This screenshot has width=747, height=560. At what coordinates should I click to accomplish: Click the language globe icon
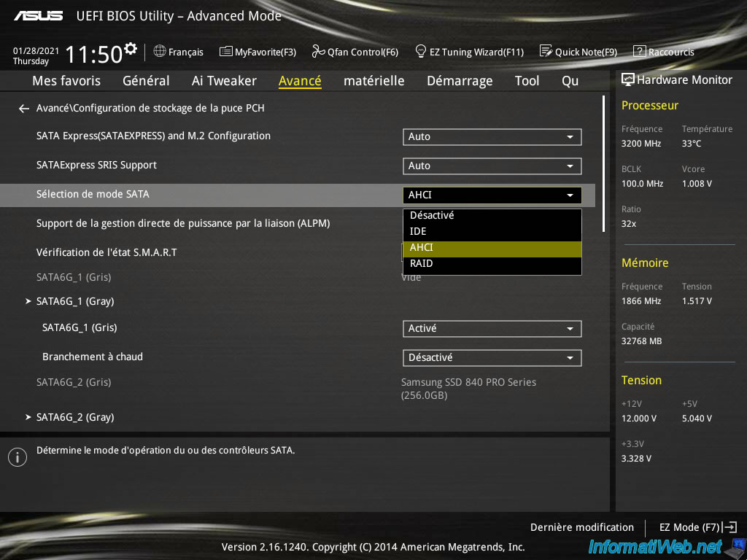tap(160, 51)
